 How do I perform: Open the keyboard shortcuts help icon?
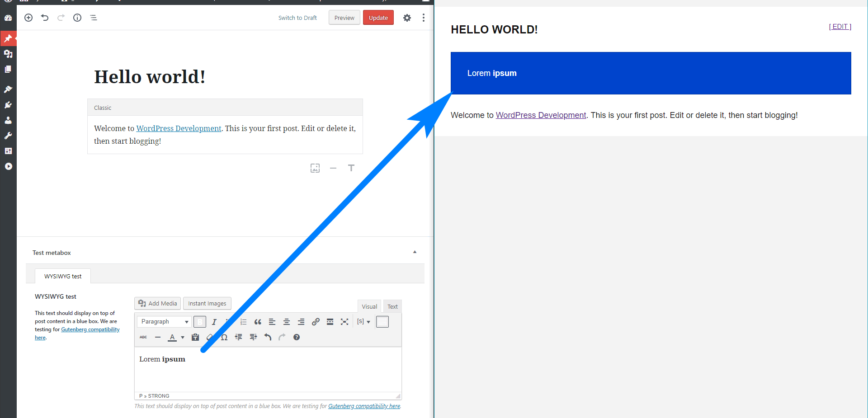(x=297, y=337)
